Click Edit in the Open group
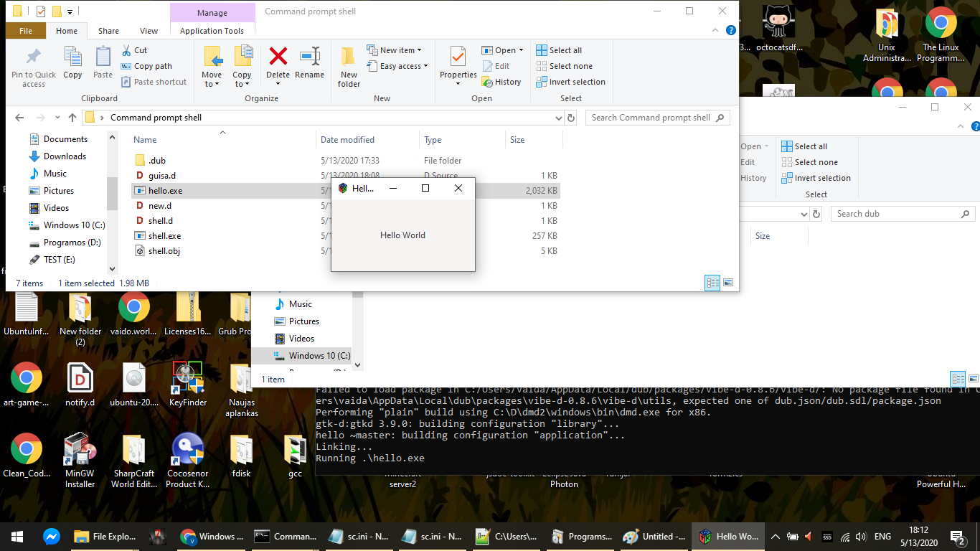The image size is (980, 551). tap(496, 66)
